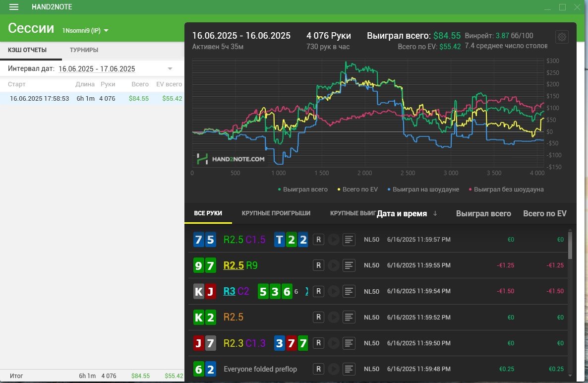
Task: Select session started 16.06.2025 17:58:53
Action: click(92, 98)
